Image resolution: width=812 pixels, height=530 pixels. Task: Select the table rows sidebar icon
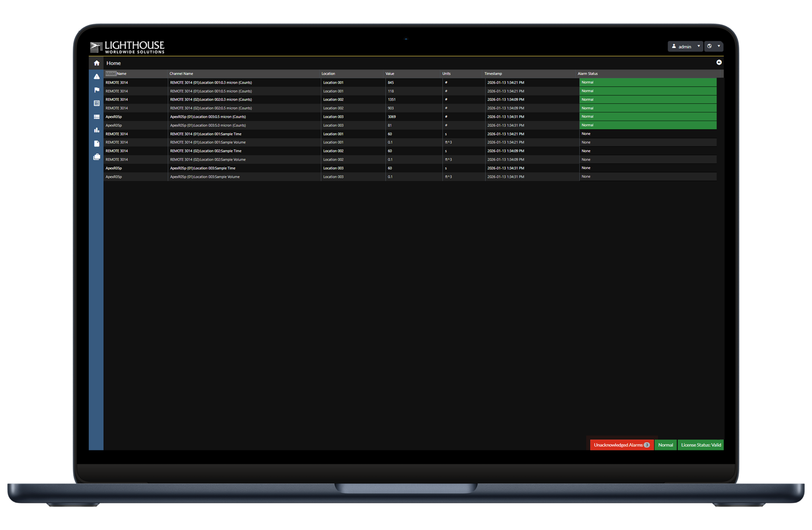click(96, 117)
